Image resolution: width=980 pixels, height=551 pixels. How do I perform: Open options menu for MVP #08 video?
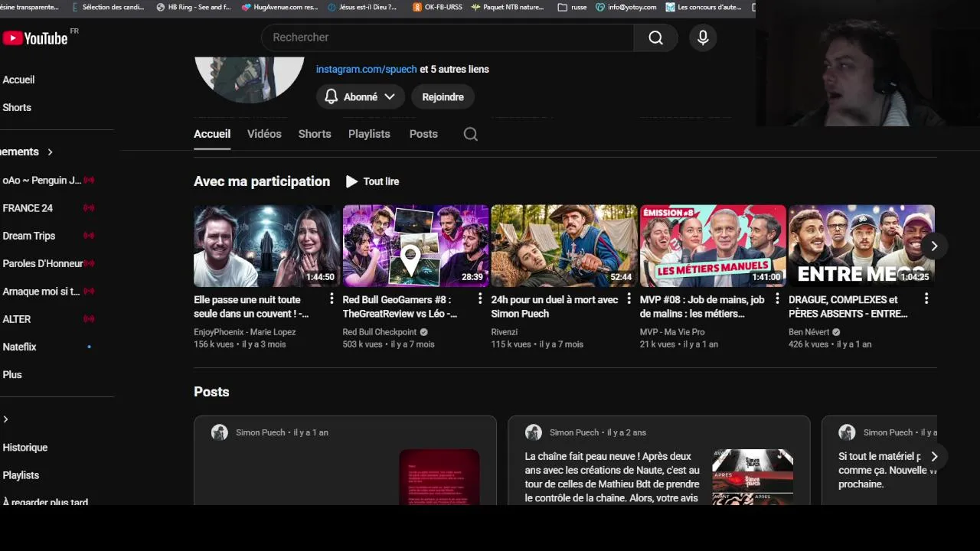tap(777, 298)
